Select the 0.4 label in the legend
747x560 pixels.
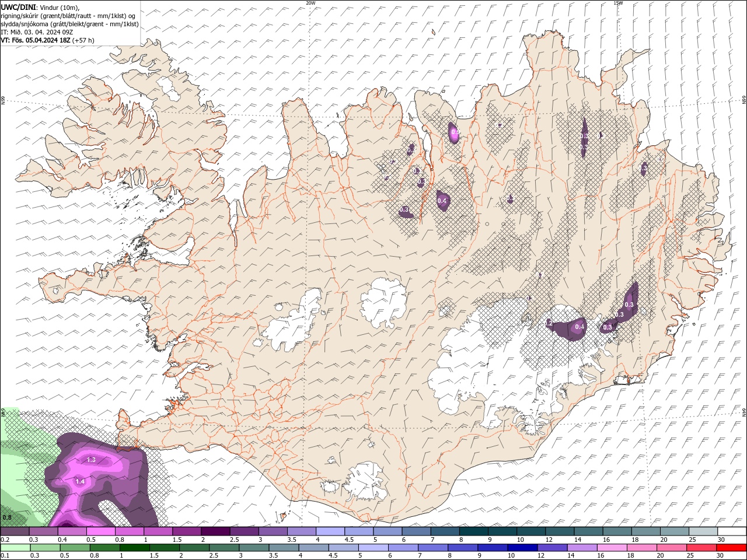62,540
